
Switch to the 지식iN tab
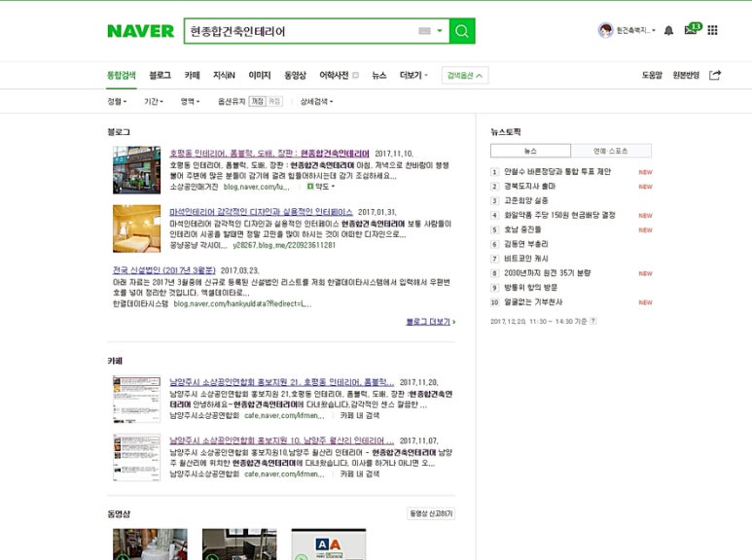[224, 75]
